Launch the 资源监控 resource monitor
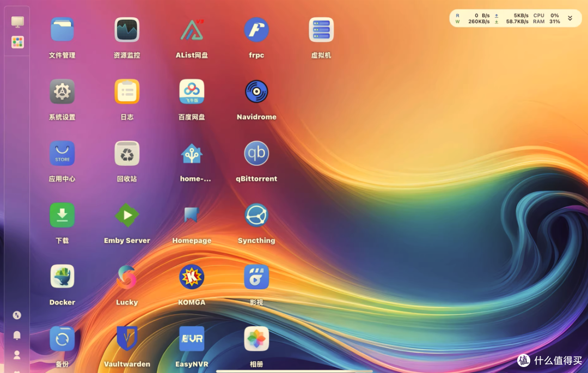The image size is (588, 373). point(127,29)
